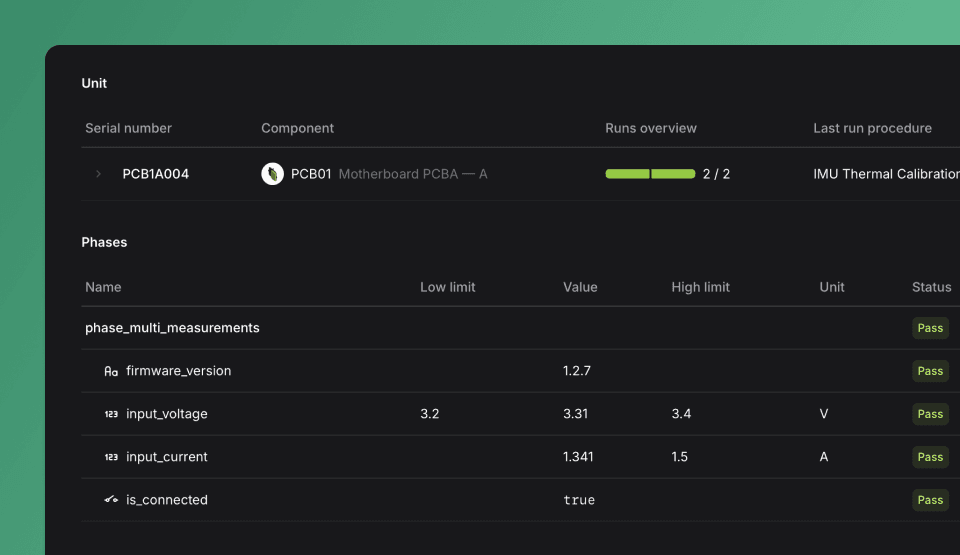Select the phase_multi_measurements row

click(520, 328)
